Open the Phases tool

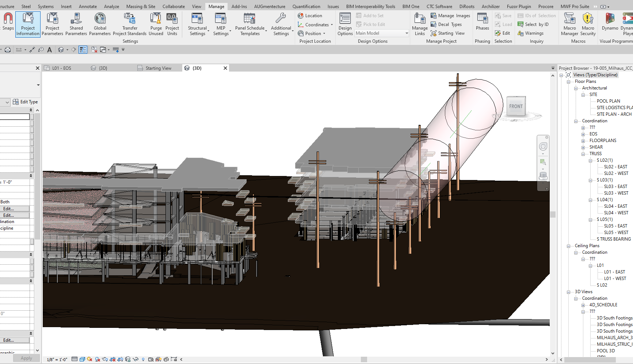[482, 22]
